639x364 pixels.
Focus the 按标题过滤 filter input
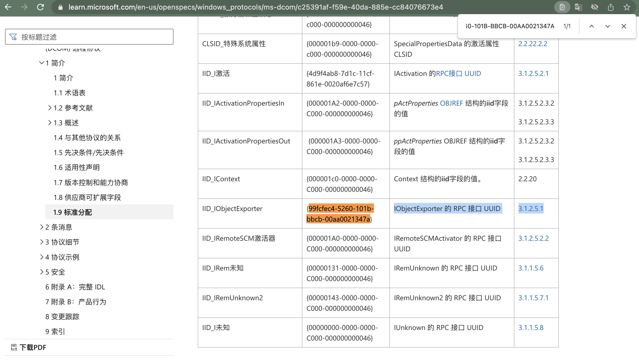(x=89, y=37)
